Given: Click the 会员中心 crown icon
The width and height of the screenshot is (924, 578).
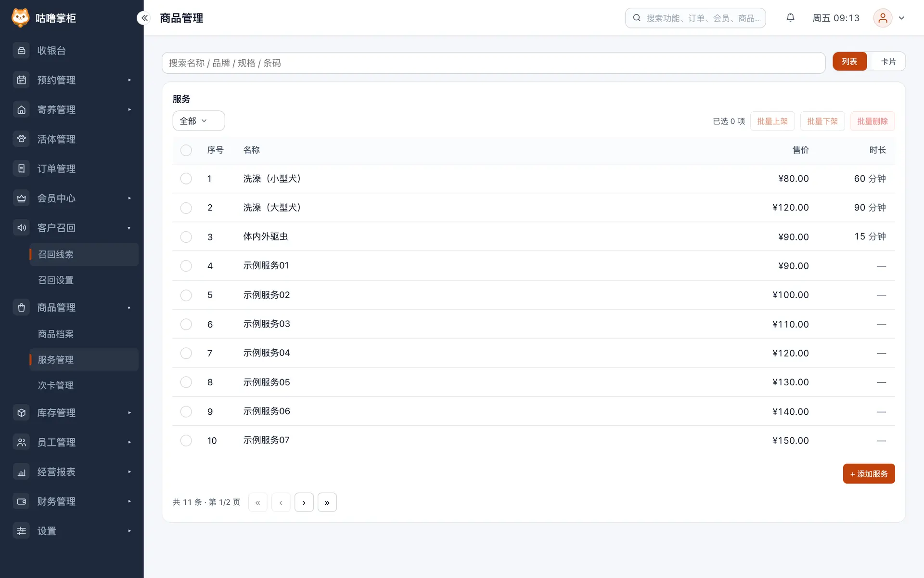Looking at the screenshot, I should click(21, 198).
